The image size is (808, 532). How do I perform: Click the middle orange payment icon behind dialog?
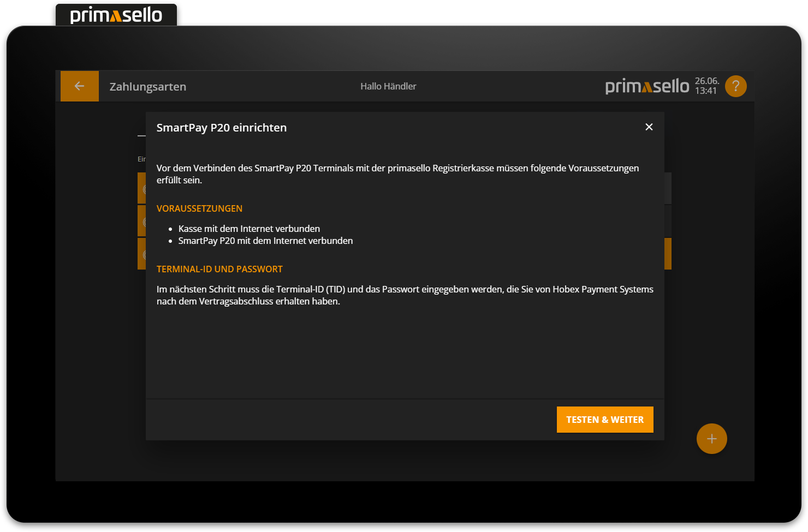tap(143, 220)
